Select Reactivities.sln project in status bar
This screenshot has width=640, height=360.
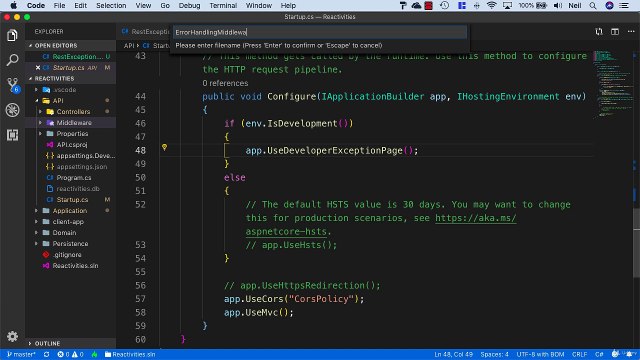point(130,354)
